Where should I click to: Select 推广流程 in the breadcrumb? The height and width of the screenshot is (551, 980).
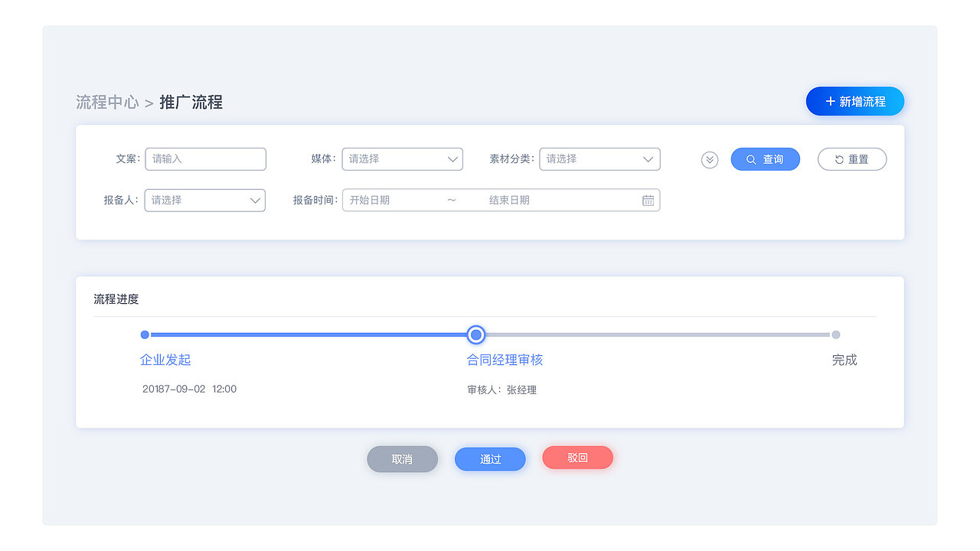189,102
